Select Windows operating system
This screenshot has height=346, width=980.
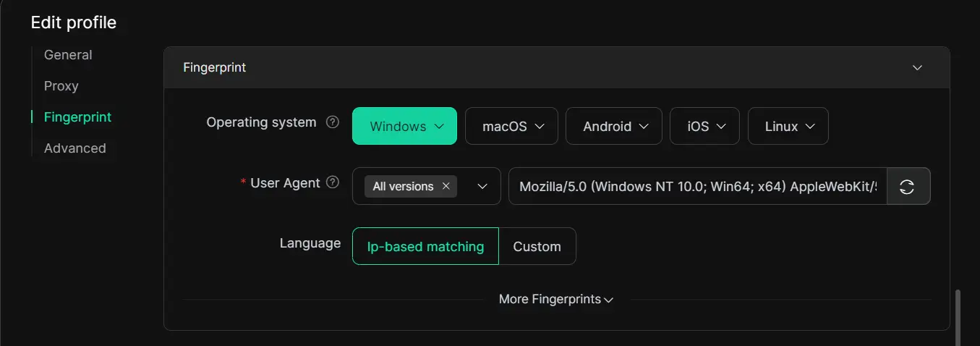pyautogui.click(x=404, y=126)
